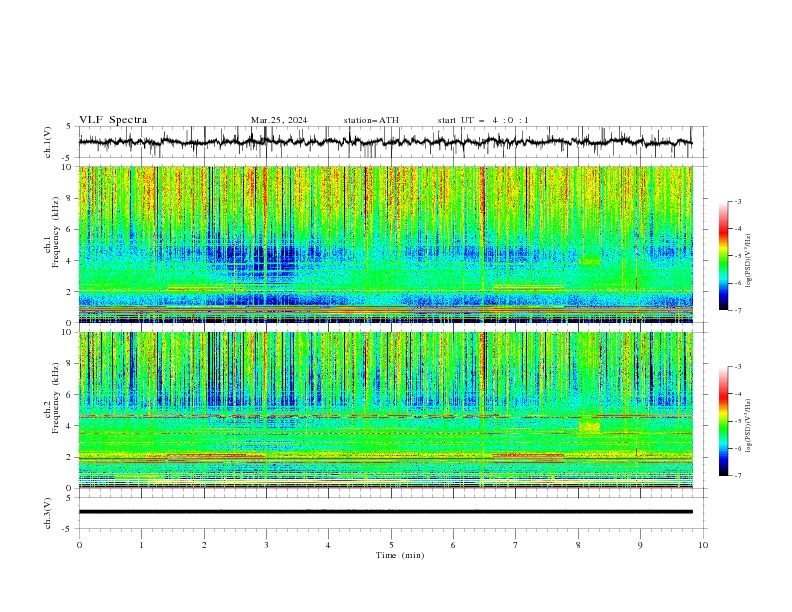Click the "6" tick on the time axis

453,545
